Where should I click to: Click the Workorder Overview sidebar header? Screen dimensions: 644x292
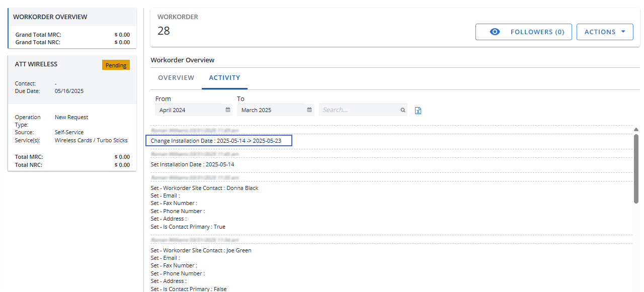point(50,17)
